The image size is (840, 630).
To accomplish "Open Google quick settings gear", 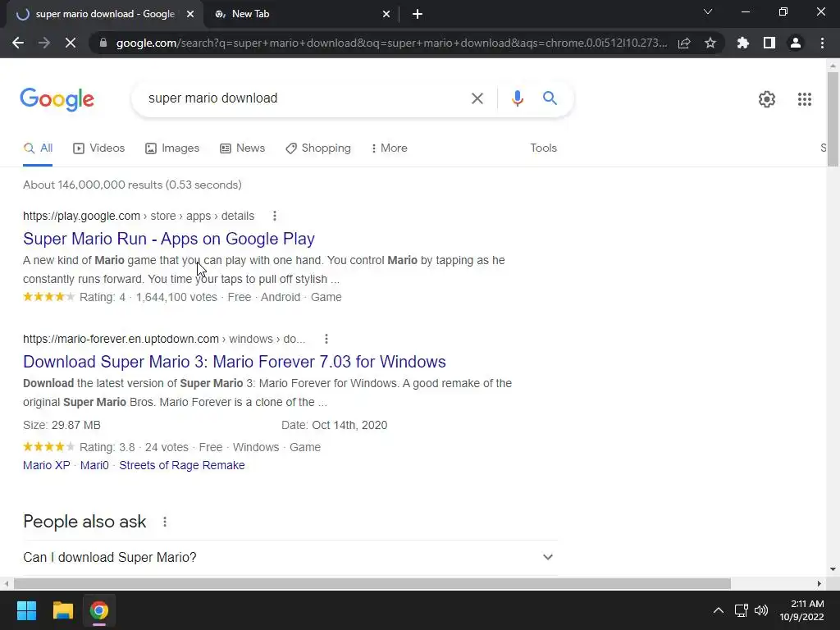I will (x=767, y=99).
